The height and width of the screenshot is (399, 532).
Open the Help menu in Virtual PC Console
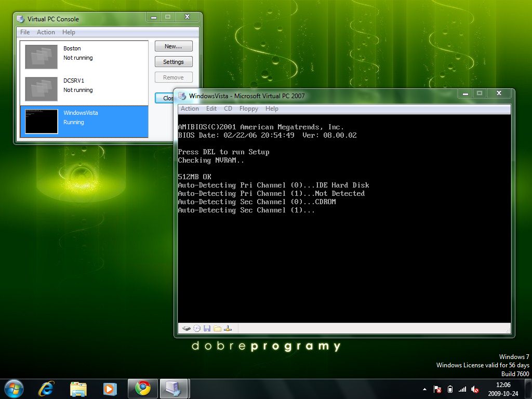point(69,32)
